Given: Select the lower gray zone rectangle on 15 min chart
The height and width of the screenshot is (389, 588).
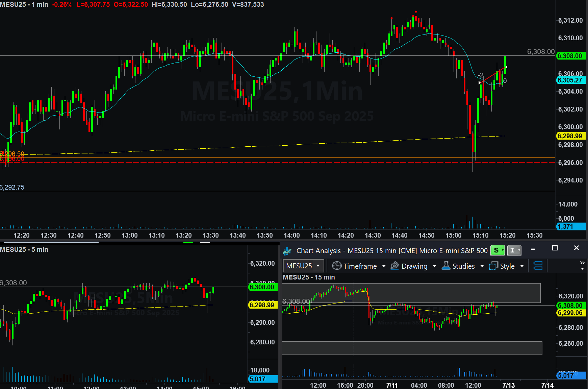Looking at the screenshot, I should [412, 348].
